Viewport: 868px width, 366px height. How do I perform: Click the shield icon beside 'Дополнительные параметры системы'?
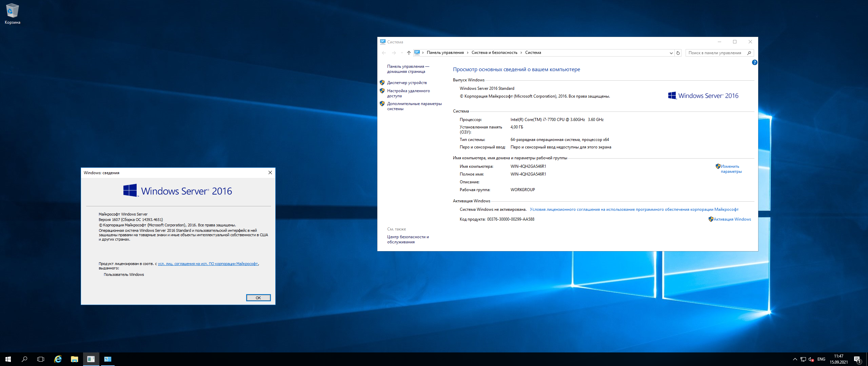pos(382,104)
